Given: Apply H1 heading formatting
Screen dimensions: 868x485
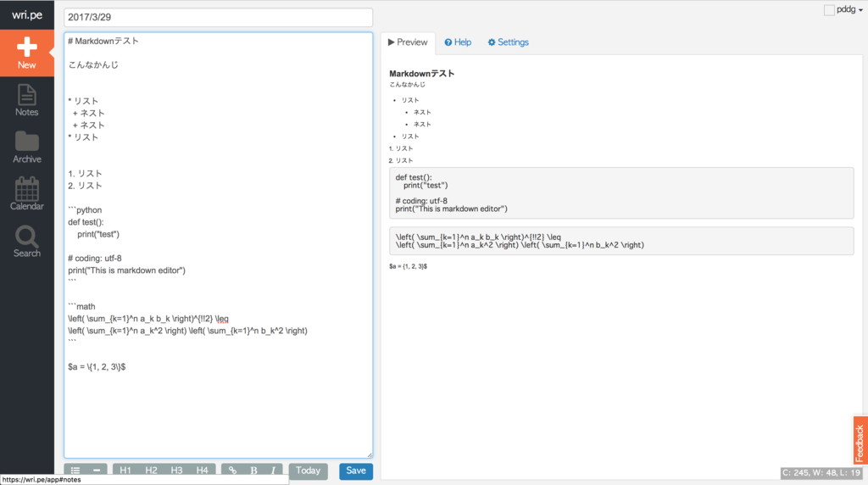Looking at the screenshot, I should pyautogui.click(x=125, y=471).
